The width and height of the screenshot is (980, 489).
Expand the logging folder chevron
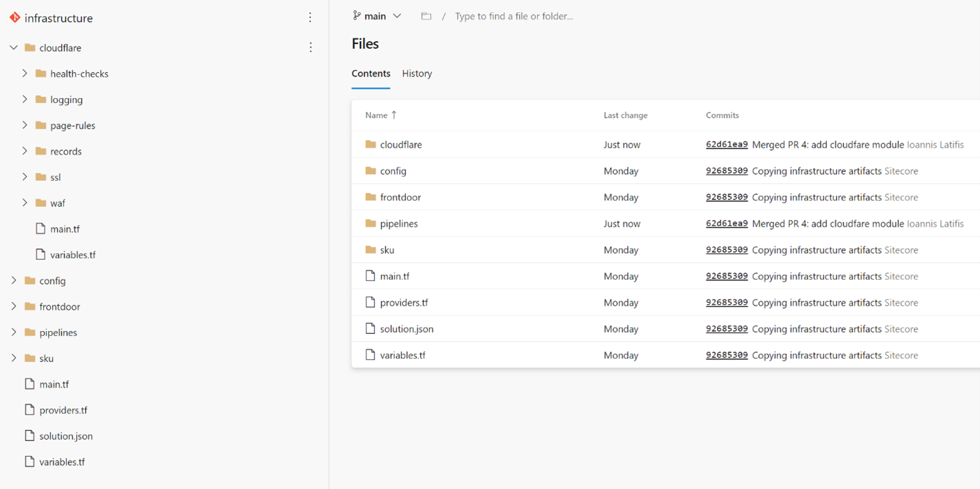[x=25, y=100]
